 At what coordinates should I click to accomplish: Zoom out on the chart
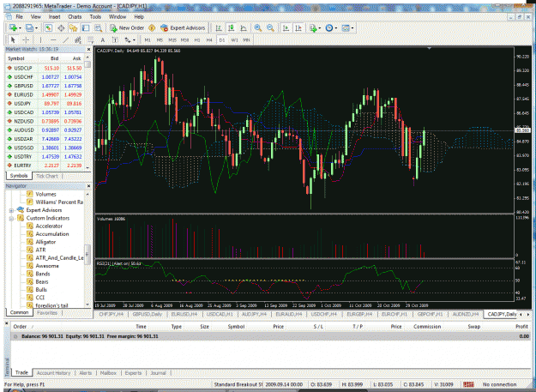click(x=270, y=28)
